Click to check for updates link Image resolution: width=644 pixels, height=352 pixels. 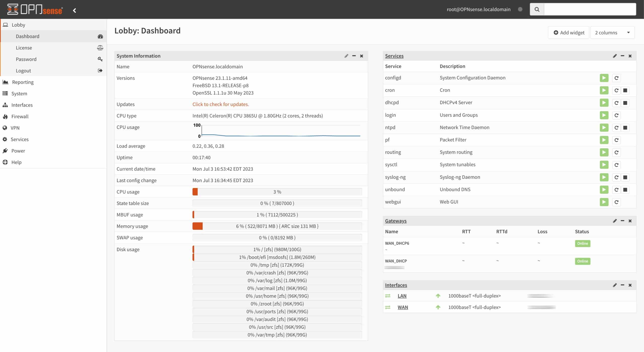pos(221,104)
